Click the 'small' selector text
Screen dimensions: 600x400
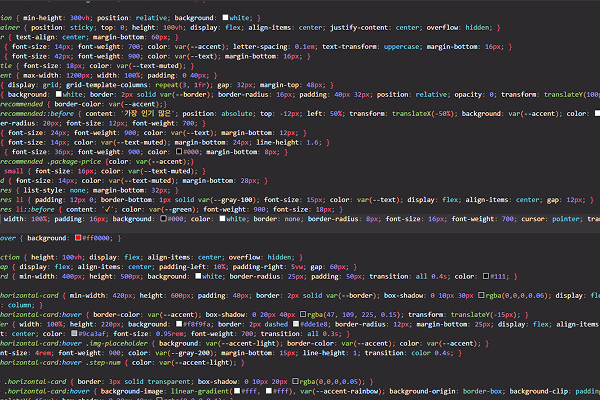(x=14, y=171)
